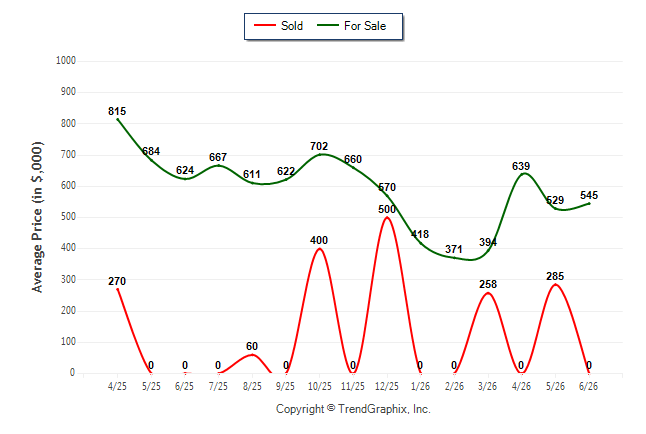This screenshot has height=434, width=646.
Task: Click the 60 Sold data point at 8/25
Action: click(252, 354)
